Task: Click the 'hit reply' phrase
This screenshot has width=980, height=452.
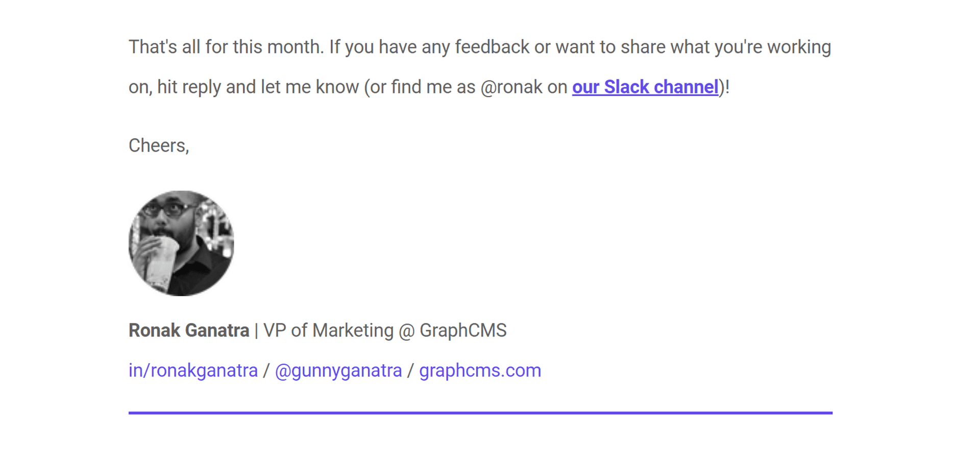Action: 189,87
